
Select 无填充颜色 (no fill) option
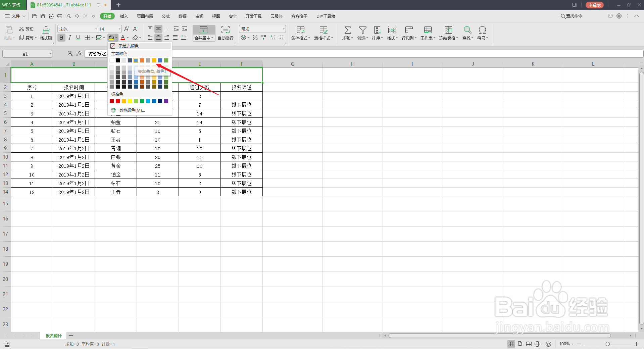point(140,46)
